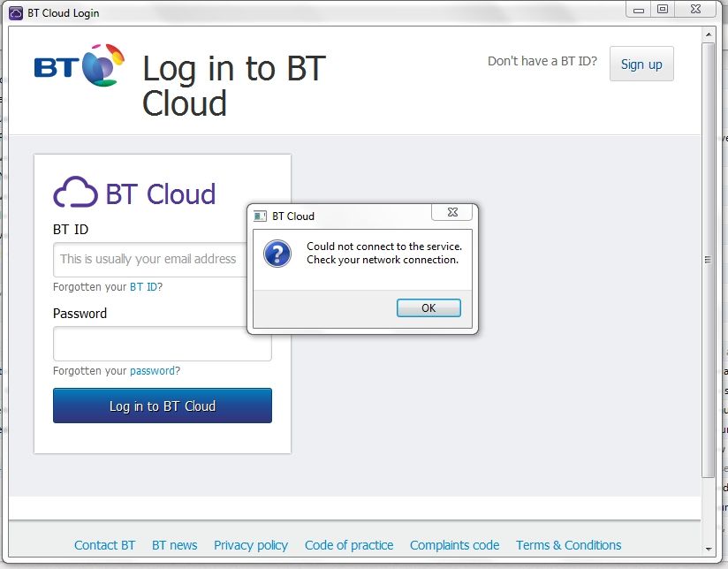Click the 'Log in to BT Cloud' heading
The image size is (728, 569).
[x=234, y=86]
